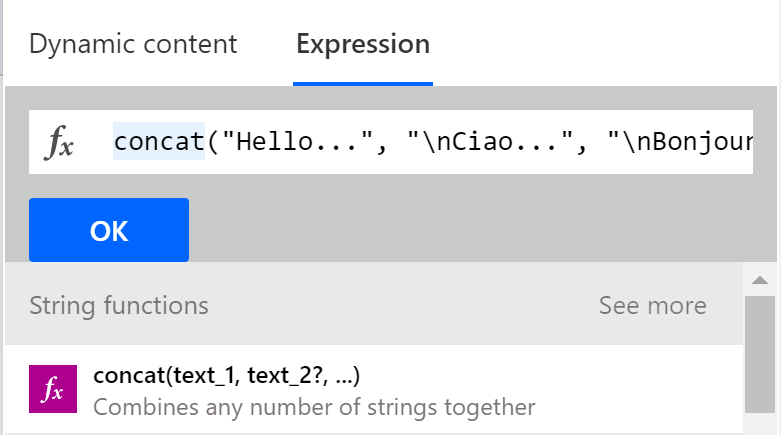Click "Combines any number of strings together" description

click(314, 407)
